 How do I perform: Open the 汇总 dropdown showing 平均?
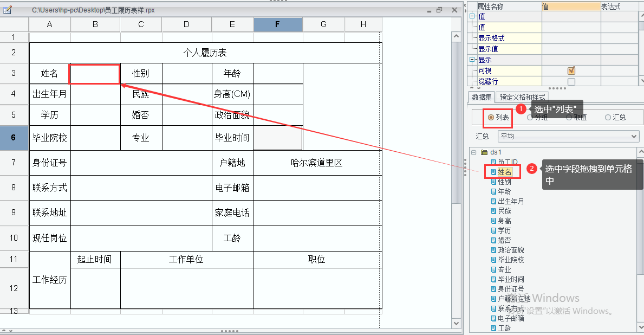tap(568, 136)
